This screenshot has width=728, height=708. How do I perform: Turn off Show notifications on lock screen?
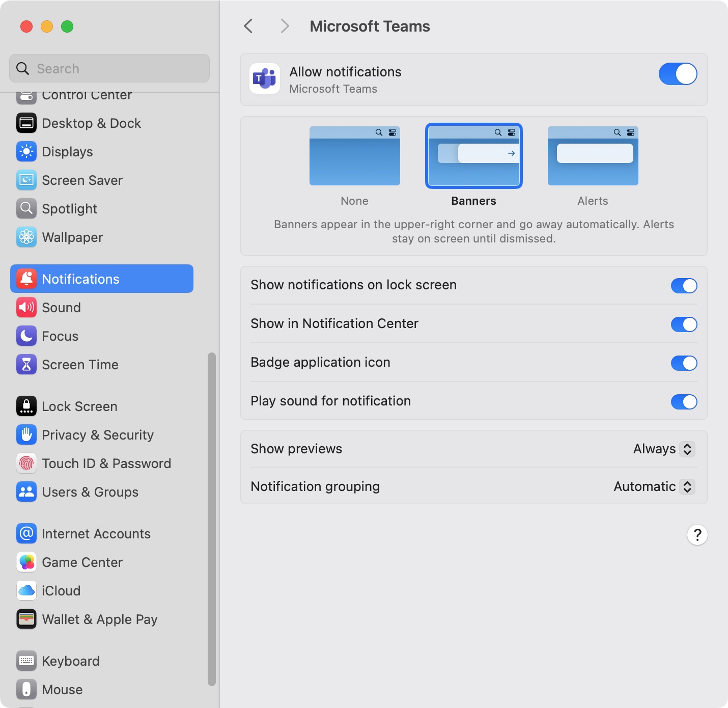point(684,286)
